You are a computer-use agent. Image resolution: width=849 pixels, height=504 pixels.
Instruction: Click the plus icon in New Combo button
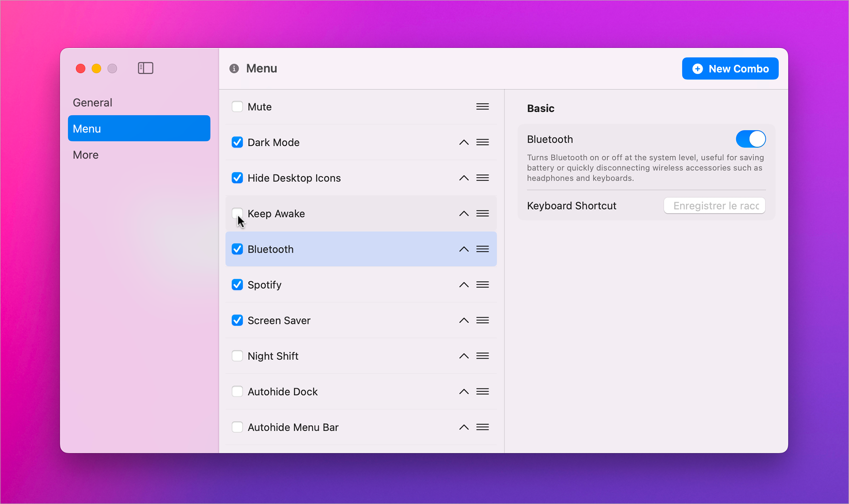point(697,69)
